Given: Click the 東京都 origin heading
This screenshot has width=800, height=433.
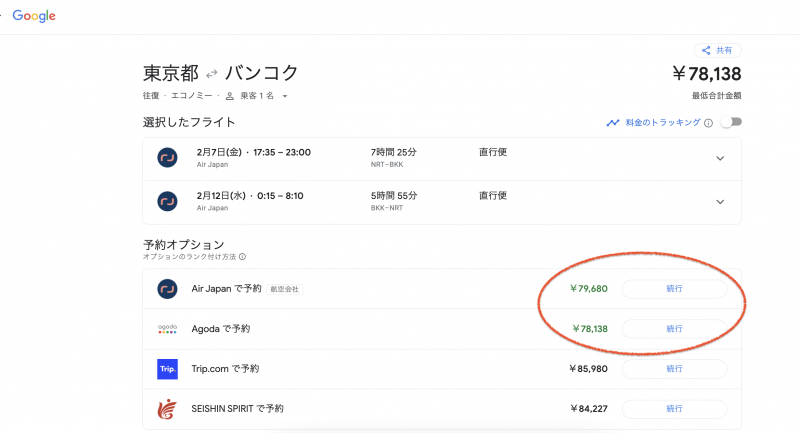Looking at the screenshot, I should (171, 73).
